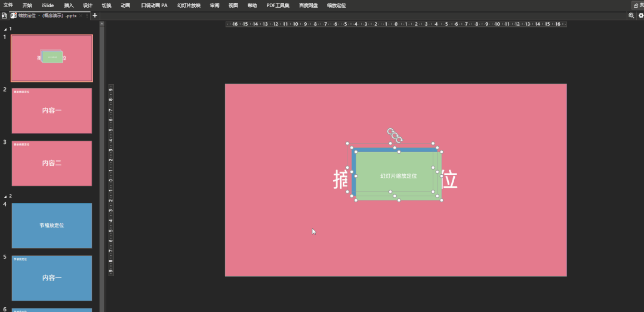Open the 文件 menu
Viewport: 644px width, 312px height.
point(8,5)
